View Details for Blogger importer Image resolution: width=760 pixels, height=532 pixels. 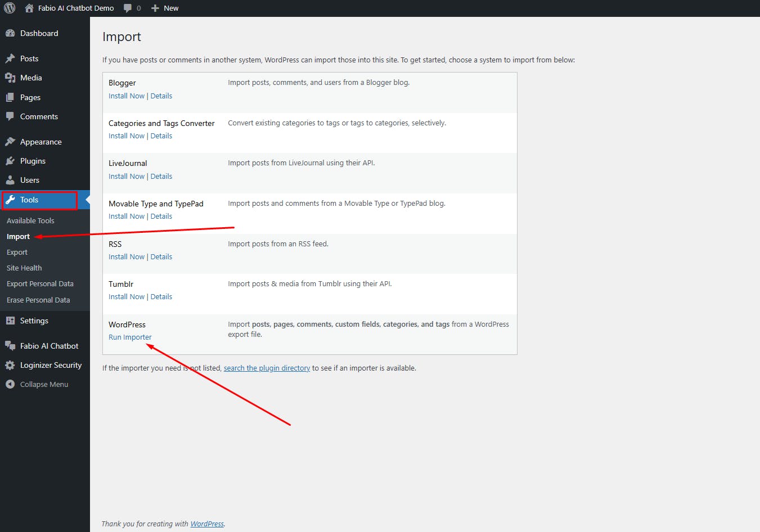click(x=161, y=96)
